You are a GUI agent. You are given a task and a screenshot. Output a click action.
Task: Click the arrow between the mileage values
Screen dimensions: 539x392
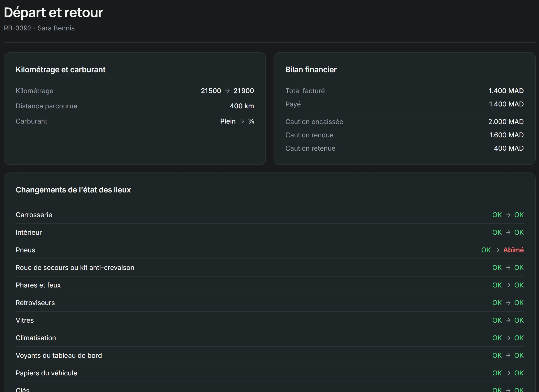tap(227, 91)
